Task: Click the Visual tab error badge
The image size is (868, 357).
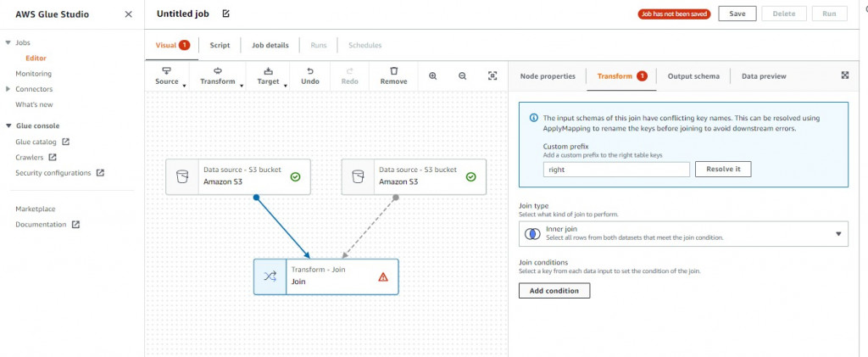Action: 184,46
